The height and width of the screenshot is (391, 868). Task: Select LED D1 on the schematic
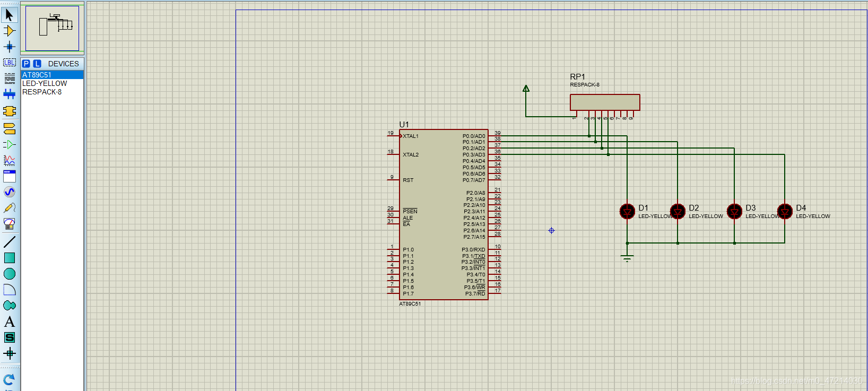pyautogui.click(x=627, y=212)
